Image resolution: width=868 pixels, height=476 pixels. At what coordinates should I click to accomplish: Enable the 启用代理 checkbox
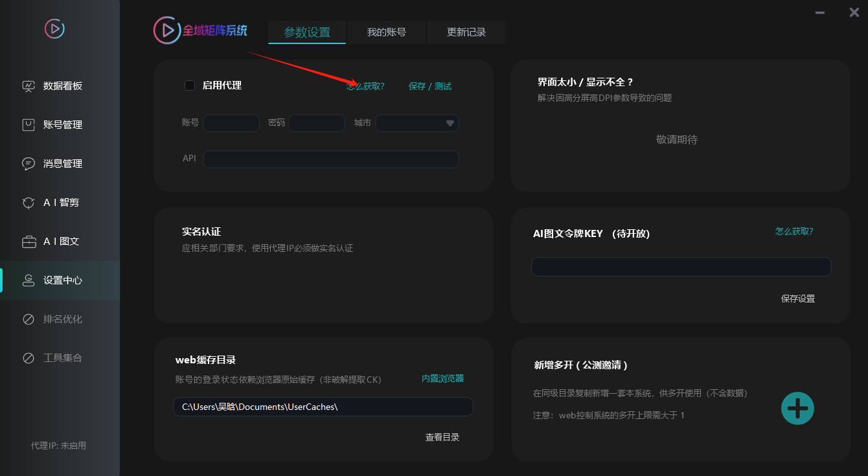190,85
